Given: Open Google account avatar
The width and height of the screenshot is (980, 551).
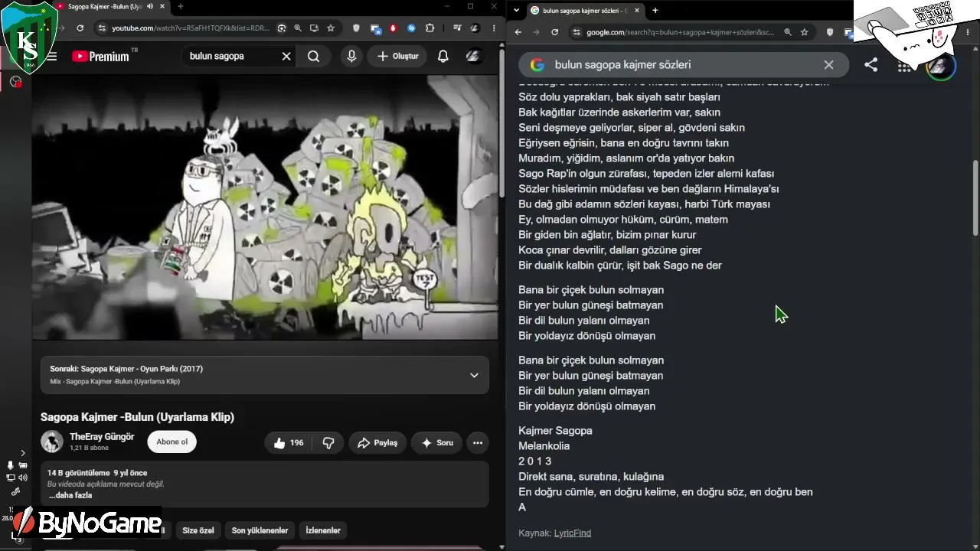Looking at the screenshot, I should pyautogui.click(x=941, y=67).
